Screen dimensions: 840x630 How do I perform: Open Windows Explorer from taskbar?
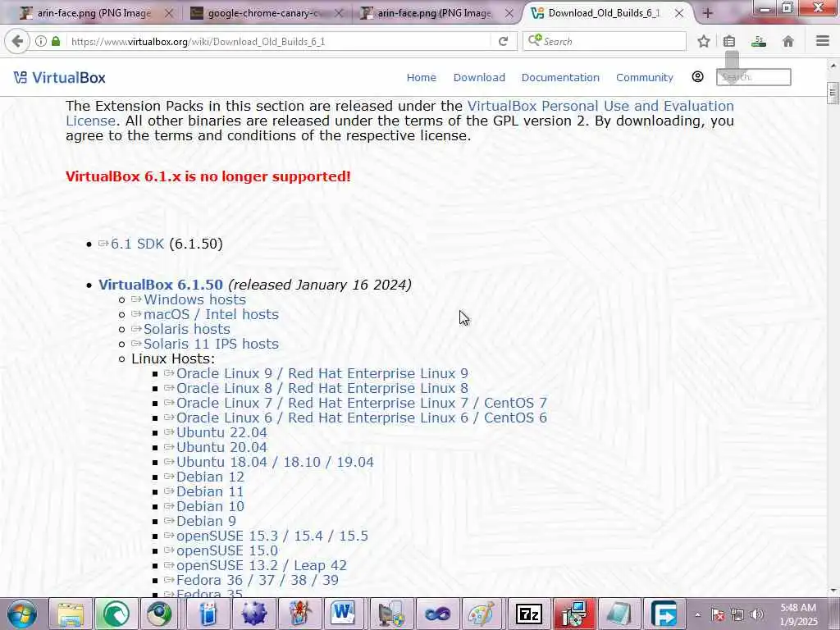[71, 614]
